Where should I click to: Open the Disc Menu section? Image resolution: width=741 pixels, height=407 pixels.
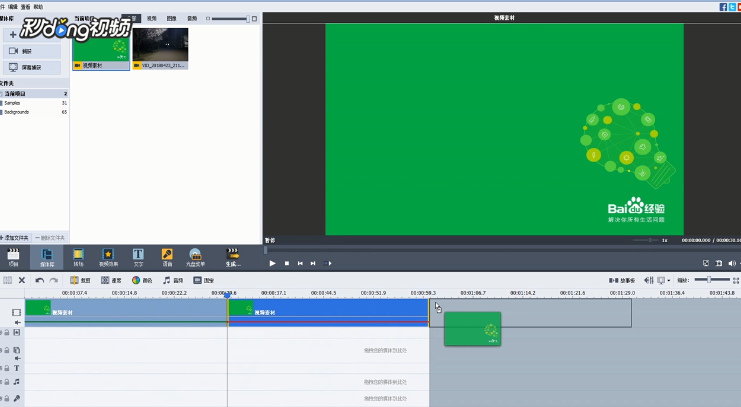(195, 258)
